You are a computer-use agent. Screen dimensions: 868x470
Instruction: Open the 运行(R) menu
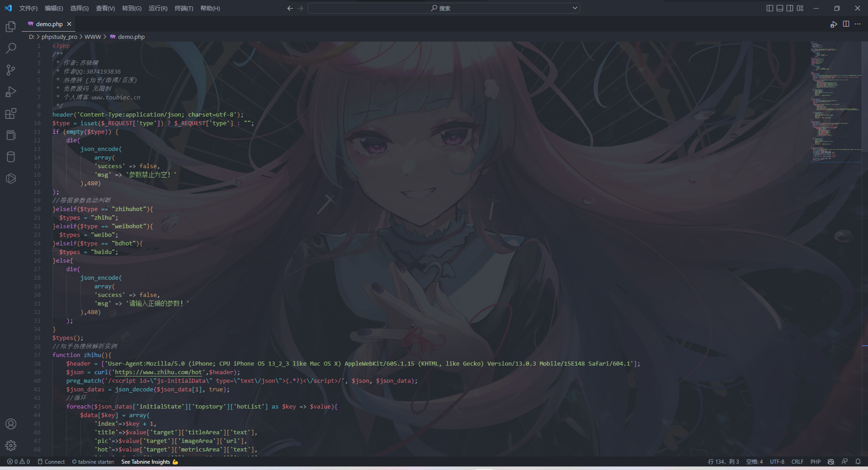coord(158,8)
